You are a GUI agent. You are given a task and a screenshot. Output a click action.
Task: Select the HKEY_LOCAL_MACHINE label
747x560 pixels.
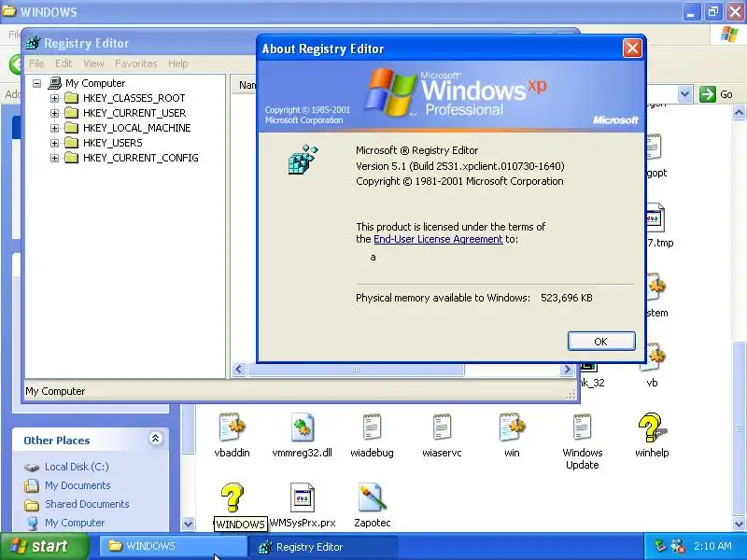point(136,128)
